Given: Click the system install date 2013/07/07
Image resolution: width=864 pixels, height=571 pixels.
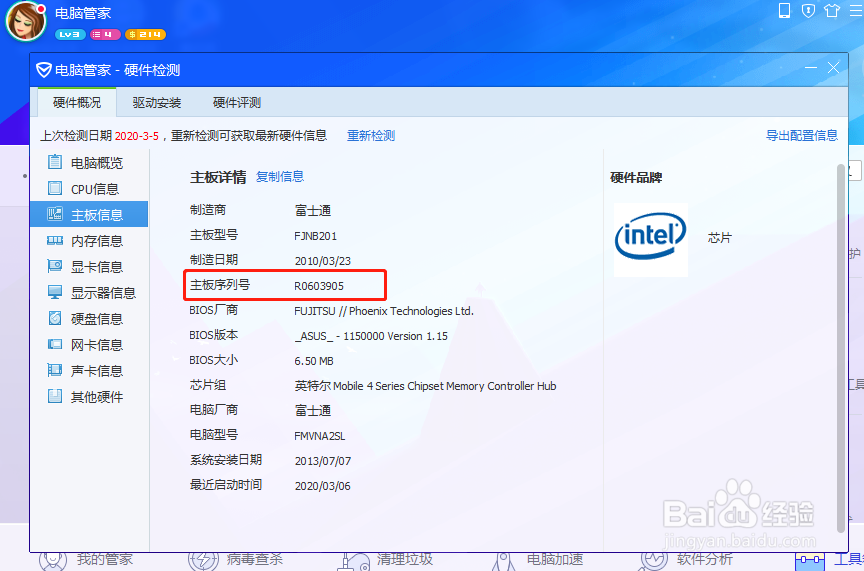Looking at the screenshot, I should pos(323,461).
